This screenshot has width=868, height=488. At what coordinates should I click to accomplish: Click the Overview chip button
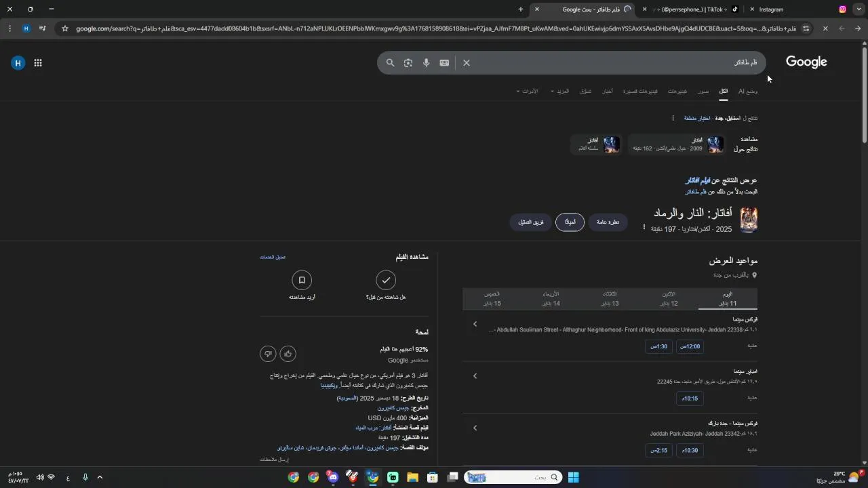point(608,222)
